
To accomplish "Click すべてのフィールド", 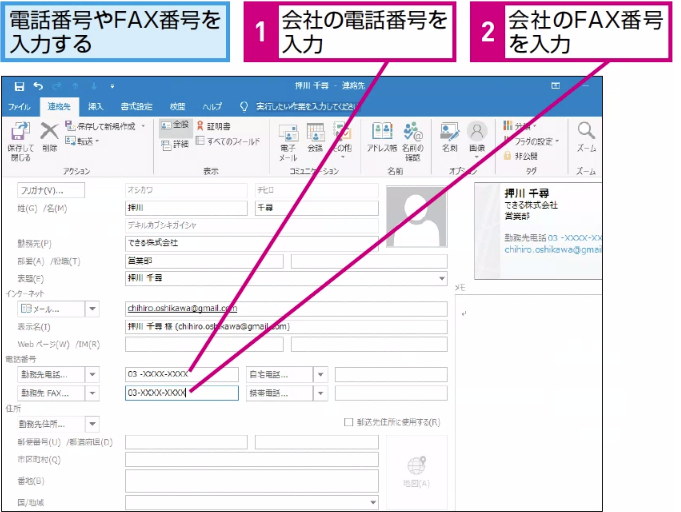I will 228,141.
